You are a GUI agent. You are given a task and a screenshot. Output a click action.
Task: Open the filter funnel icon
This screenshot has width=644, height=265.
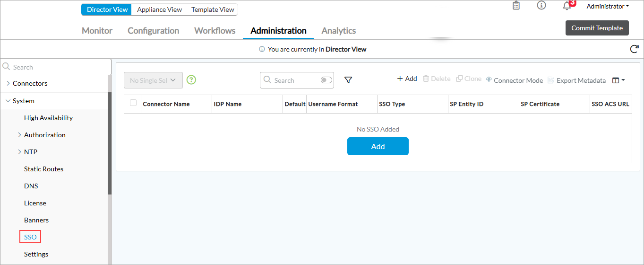348,80
